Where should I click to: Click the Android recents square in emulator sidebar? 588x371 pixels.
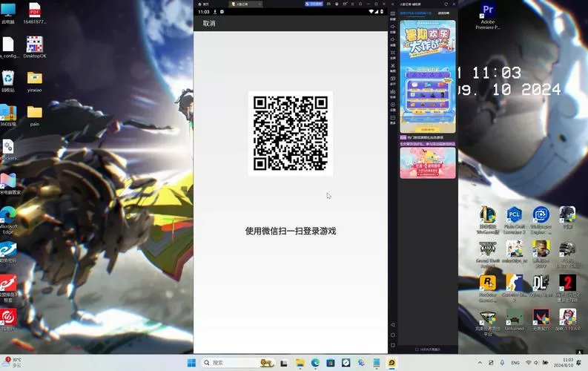coord(393,345)
